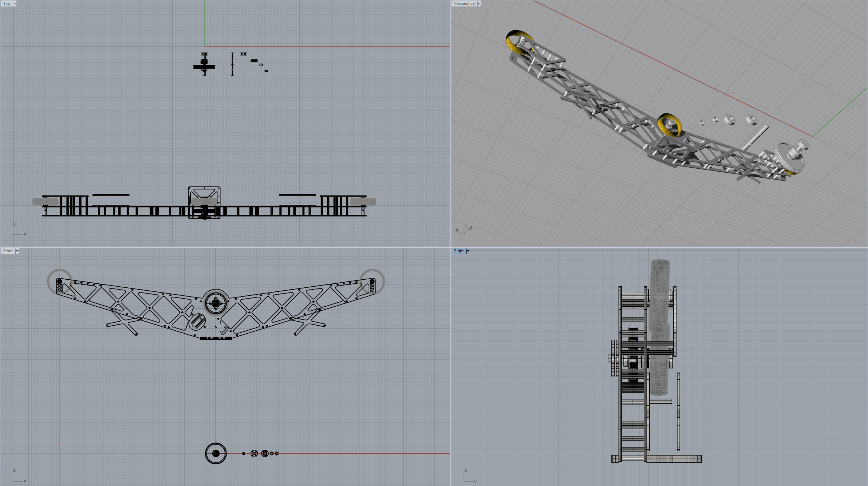Click the Right viewport title label
This screenshot has width=868, height=486.
[x=459, y=251]
